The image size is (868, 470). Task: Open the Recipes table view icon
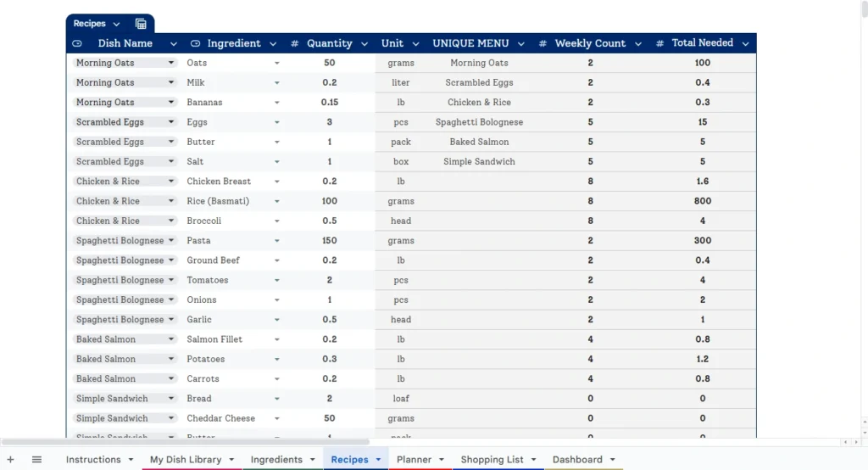(x=141, y=24)
